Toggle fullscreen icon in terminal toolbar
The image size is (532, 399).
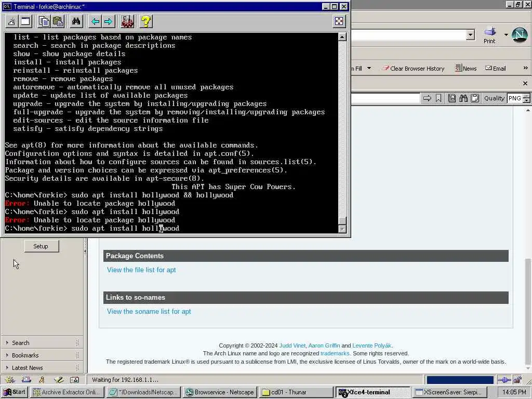point(339,21)
